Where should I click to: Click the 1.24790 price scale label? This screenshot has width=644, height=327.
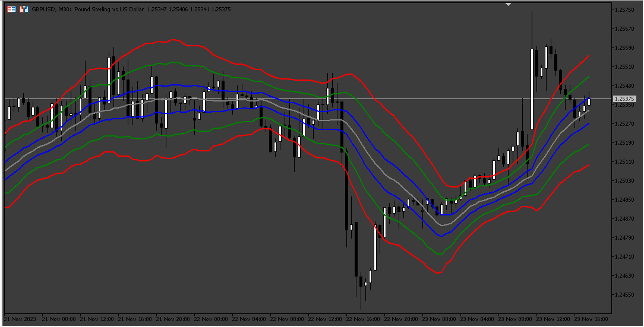(x=624, y=237)
